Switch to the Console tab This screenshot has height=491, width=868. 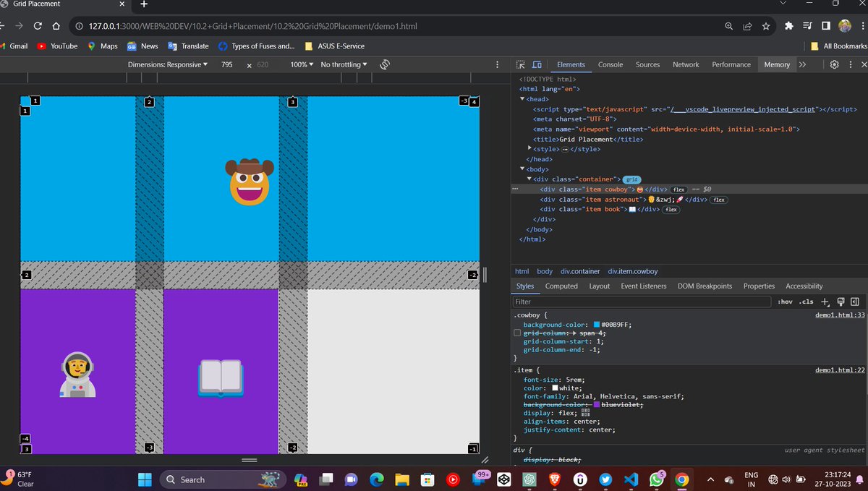pyautogui.click(x=610, y=64)
